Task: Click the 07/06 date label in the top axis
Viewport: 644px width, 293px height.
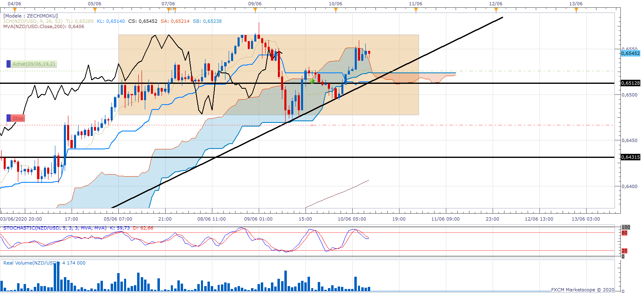Action: click(168, 4)
